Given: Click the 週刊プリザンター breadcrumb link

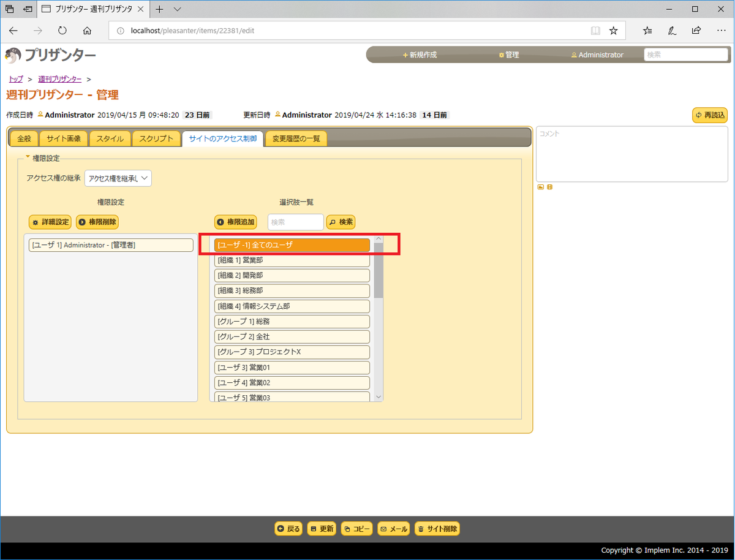Looking at the screenshot, I should [x=59, y=78].
